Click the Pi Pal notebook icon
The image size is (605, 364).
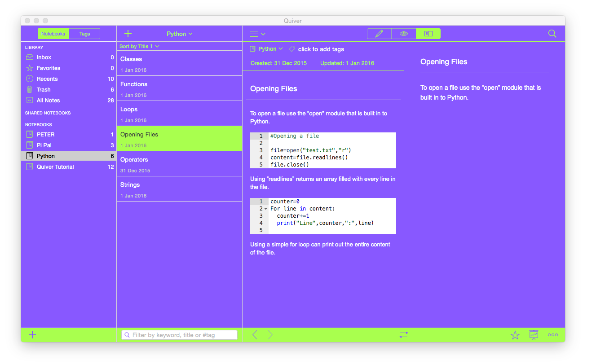coord(30,145)
